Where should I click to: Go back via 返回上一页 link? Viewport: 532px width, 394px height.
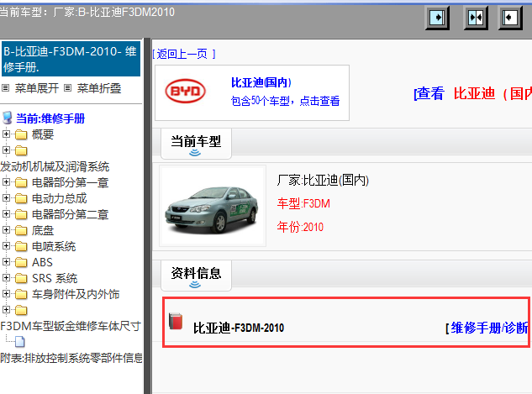coord(183,54)
